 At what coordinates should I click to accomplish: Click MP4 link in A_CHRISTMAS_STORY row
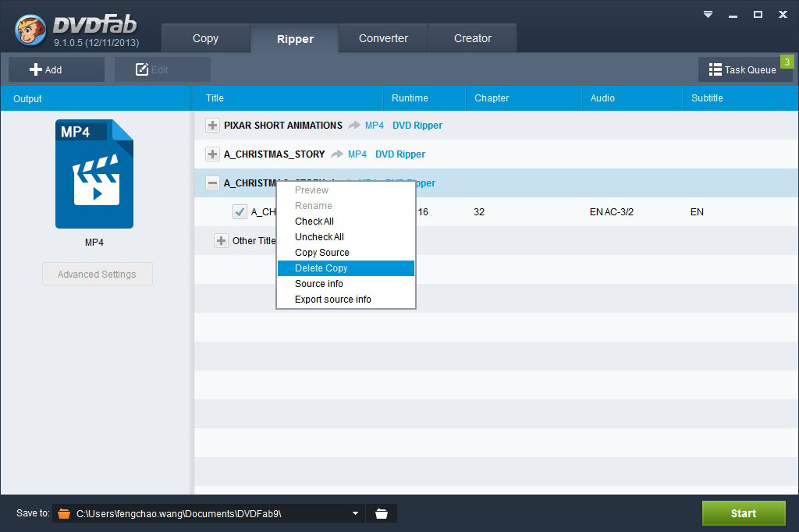pos(357,154)
